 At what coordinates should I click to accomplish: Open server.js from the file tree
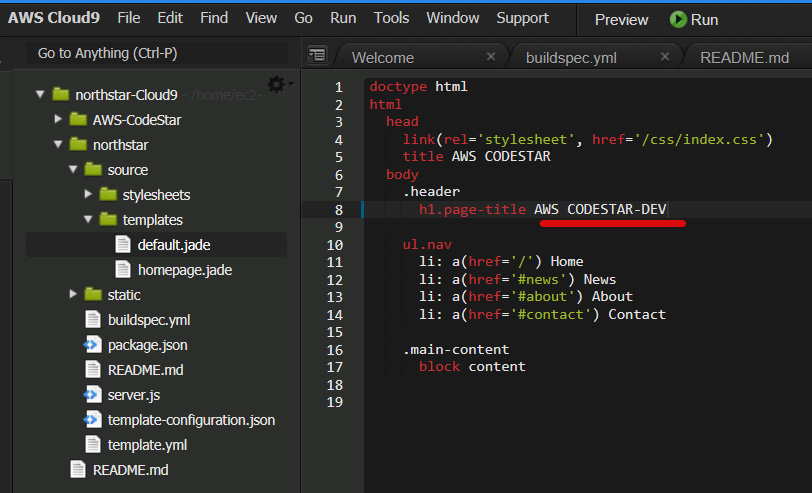[x=134, y=395]
